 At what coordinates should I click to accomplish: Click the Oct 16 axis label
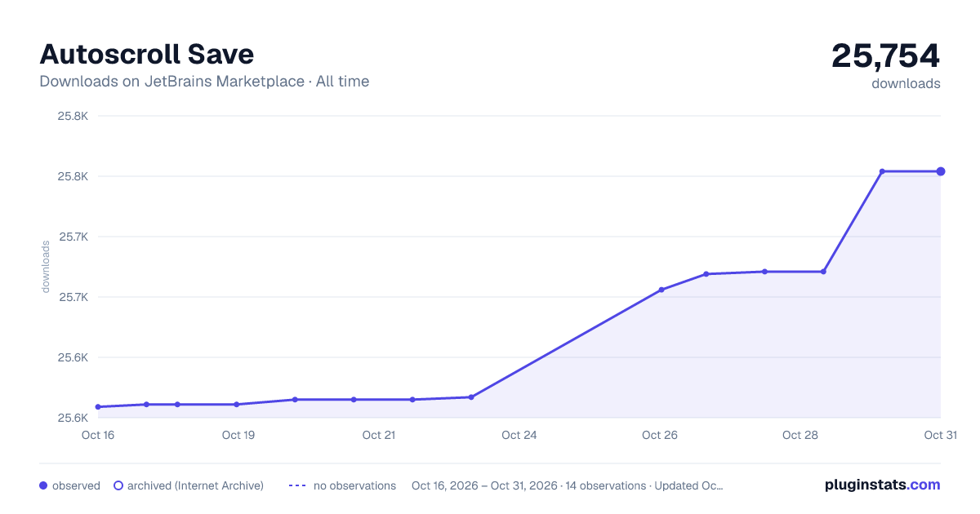(x=98, y=435)
